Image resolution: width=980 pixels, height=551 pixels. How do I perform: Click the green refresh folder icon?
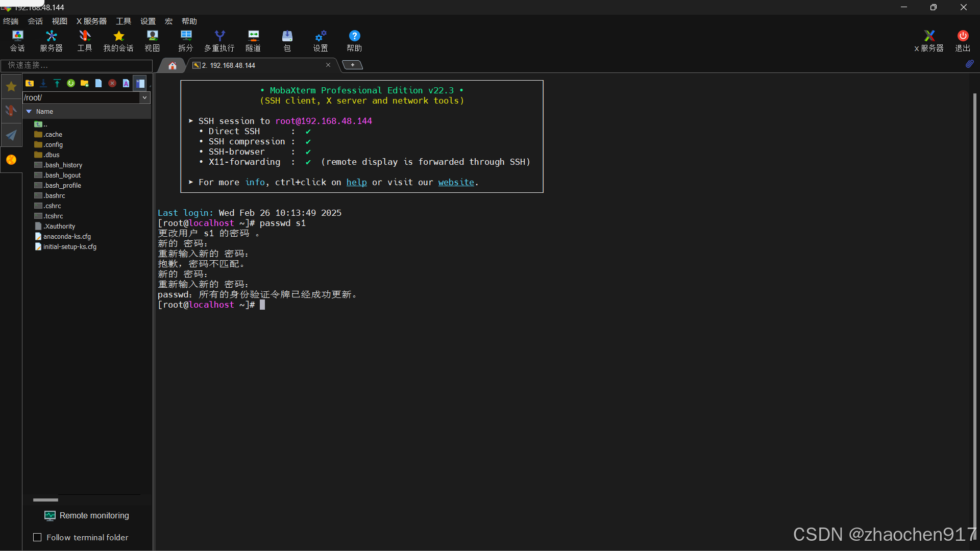click(x=71, y=83)
